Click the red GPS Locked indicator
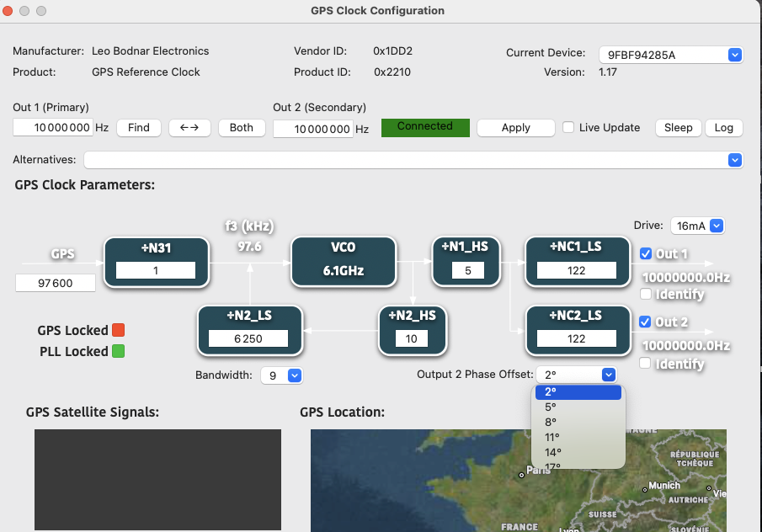The height and width of the screenshot is (532, 762). coord(119,330)
